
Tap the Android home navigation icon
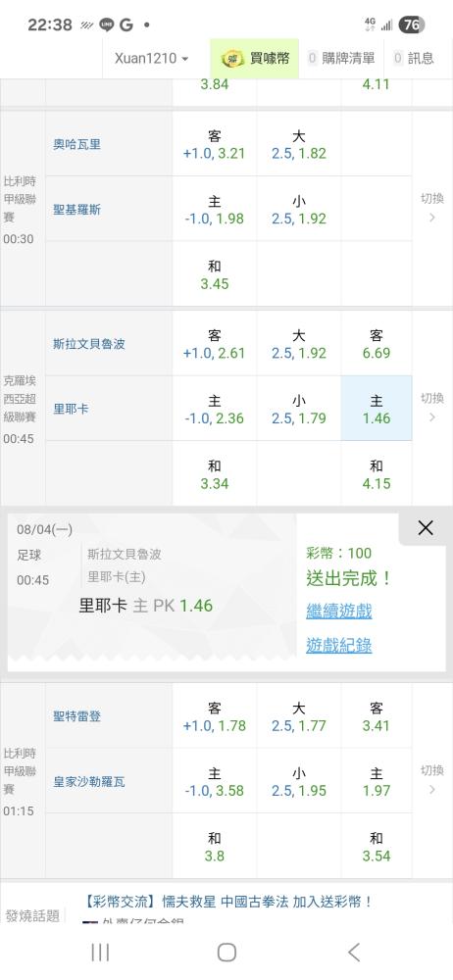(x=226, y=953)
